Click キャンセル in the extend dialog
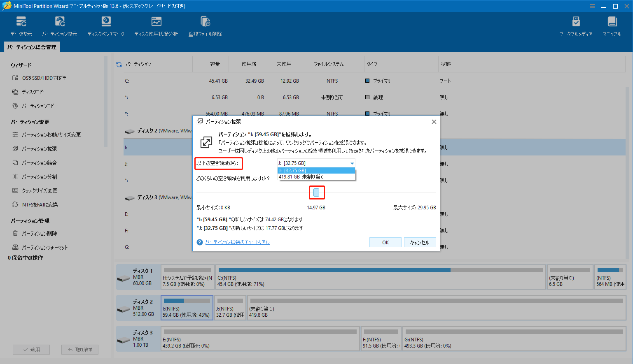 420,242
